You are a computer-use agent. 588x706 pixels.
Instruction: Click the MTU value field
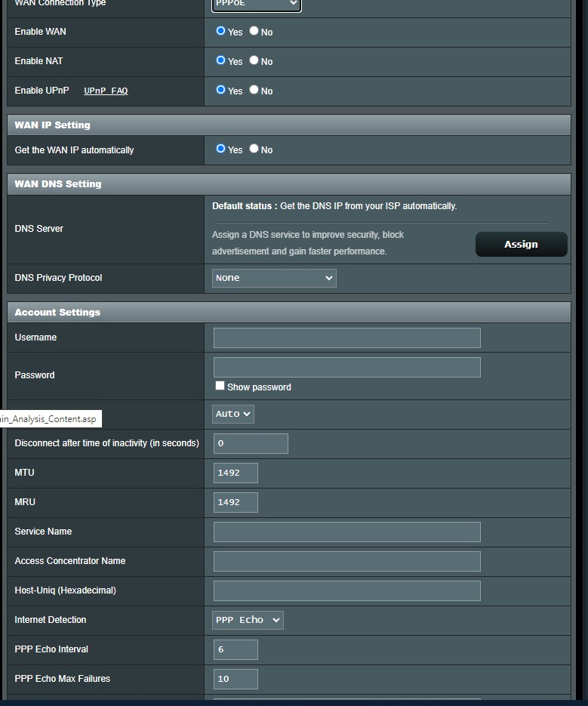[235, 473]
